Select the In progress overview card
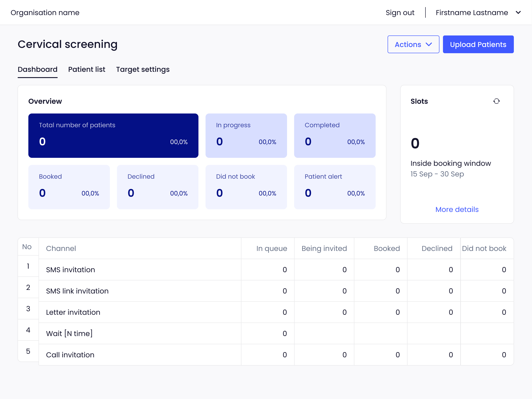532x399 pixels. pos(246,135)
